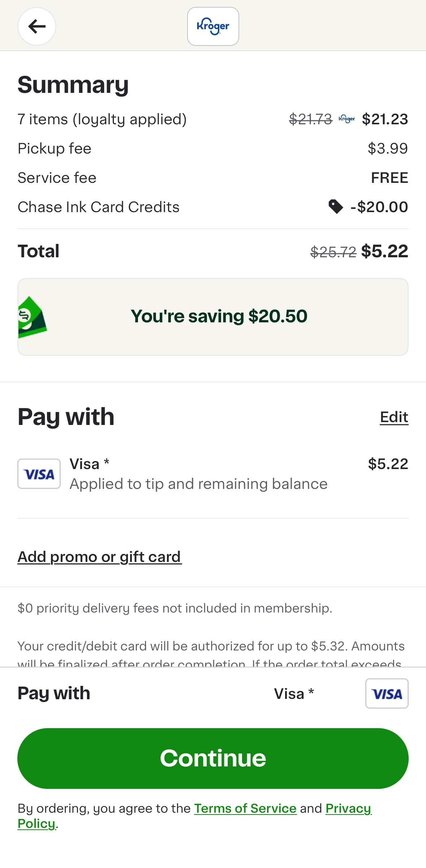426x868 pixels.
Task: Click the Visa card icon in Pay with section
Action: pyautogui.click(x=39, y=473)
